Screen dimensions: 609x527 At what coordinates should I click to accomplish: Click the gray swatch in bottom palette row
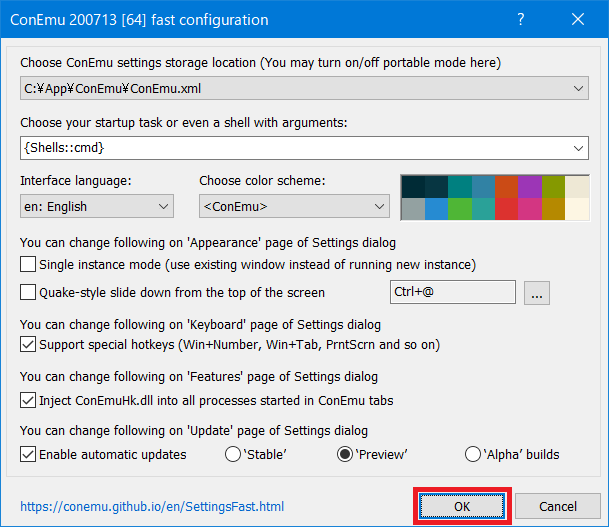pyautogui.click(x=413, y=209)
